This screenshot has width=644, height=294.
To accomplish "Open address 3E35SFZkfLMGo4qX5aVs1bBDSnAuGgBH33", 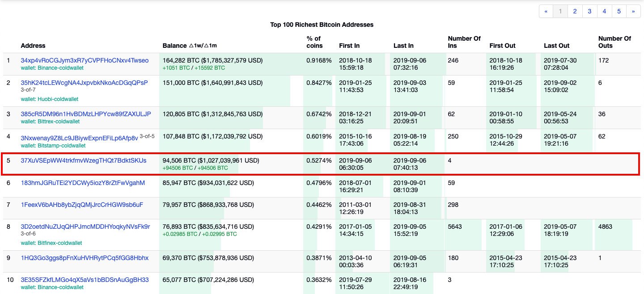I will (85, 280).
